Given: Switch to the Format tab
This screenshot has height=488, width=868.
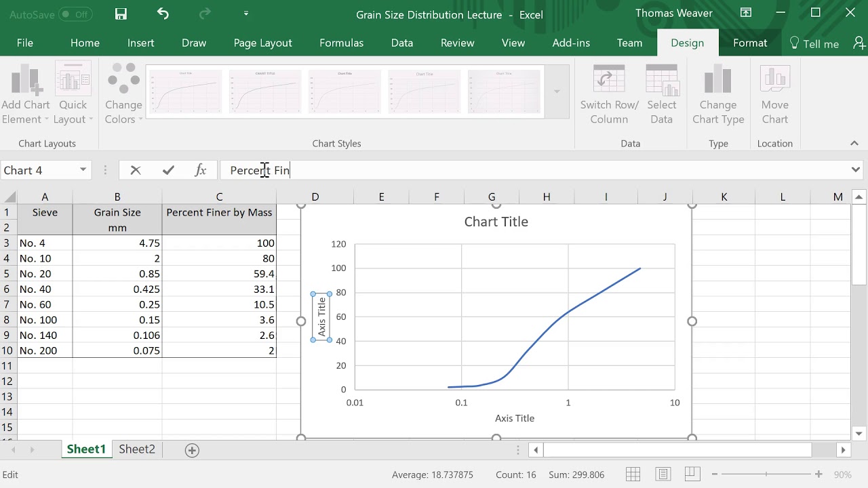Looking at the screenshot, I should (750, 43).
